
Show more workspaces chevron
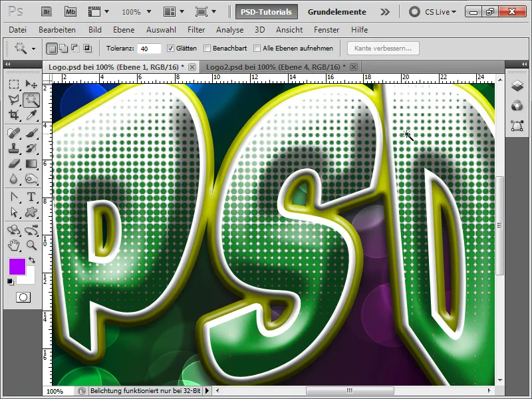(x=385, y=12)
